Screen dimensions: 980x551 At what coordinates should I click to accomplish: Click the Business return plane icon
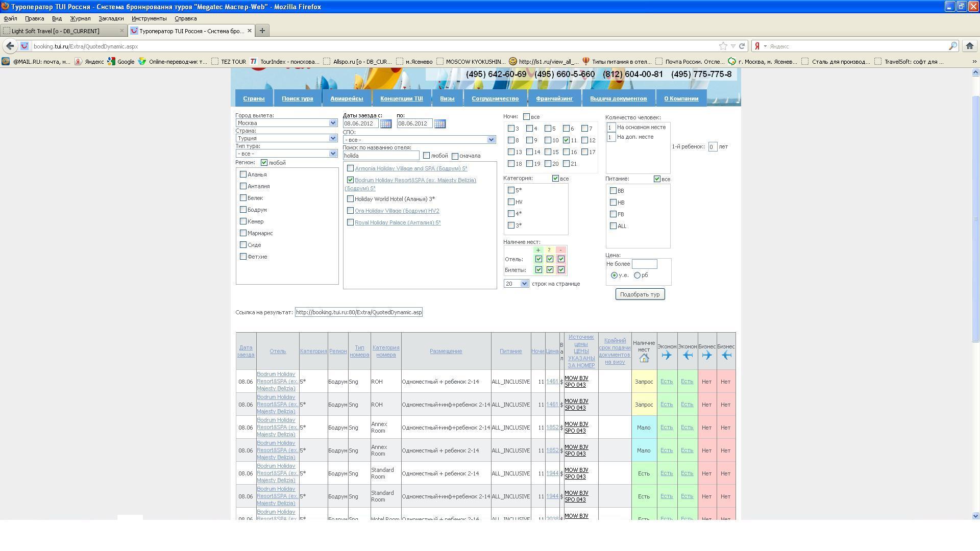(726, 356)
